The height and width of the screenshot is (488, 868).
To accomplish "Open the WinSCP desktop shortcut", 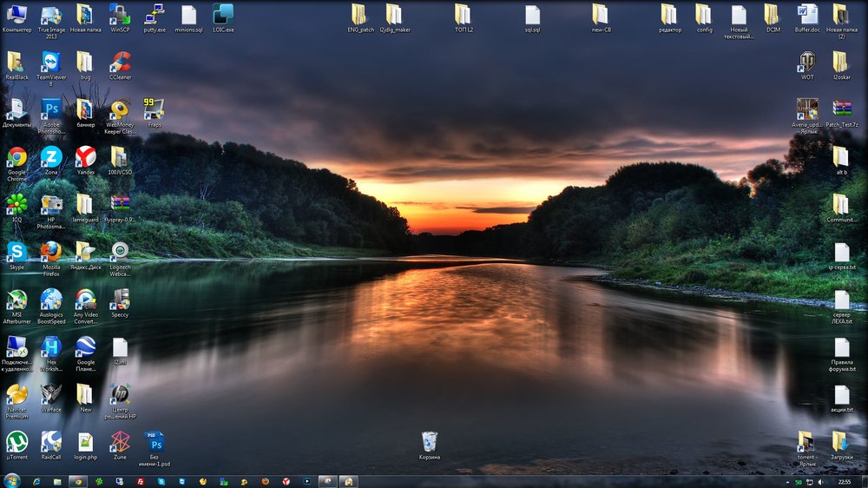I will 120,15.
